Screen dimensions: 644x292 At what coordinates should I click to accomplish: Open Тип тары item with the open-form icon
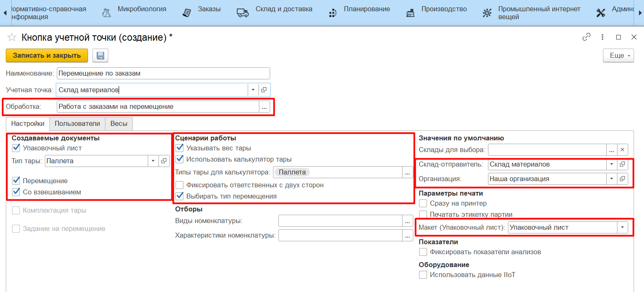pos(163,161)
